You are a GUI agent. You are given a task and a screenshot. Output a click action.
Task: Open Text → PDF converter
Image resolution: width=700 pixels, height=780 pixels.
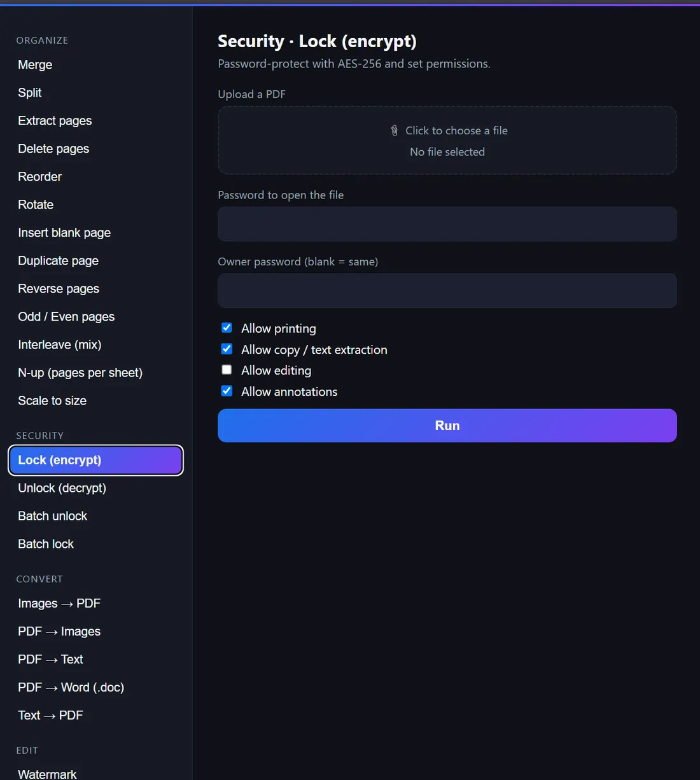pyautogui.click(x=95, y=715)
